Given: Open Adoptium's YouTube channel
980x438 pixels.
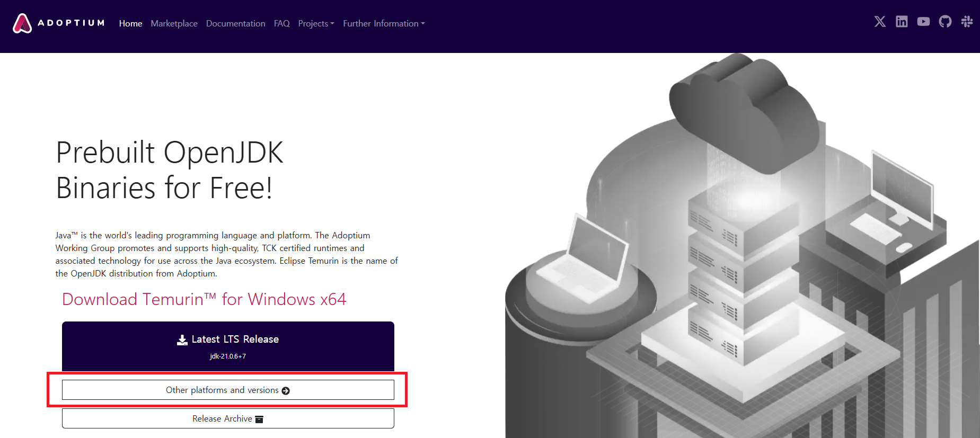Looking at the screenshot, I should click(923, 21).
